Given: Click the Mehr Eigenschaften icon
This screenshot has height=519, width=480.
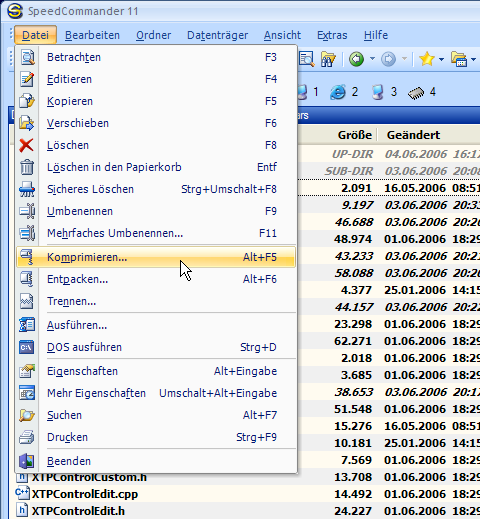Looking at the screenshot, I should [27, 393].
